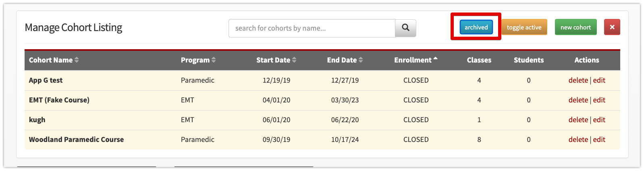Click the toggle active button
644x171 pixels.
pyautogui.click(x=524, y=27)
